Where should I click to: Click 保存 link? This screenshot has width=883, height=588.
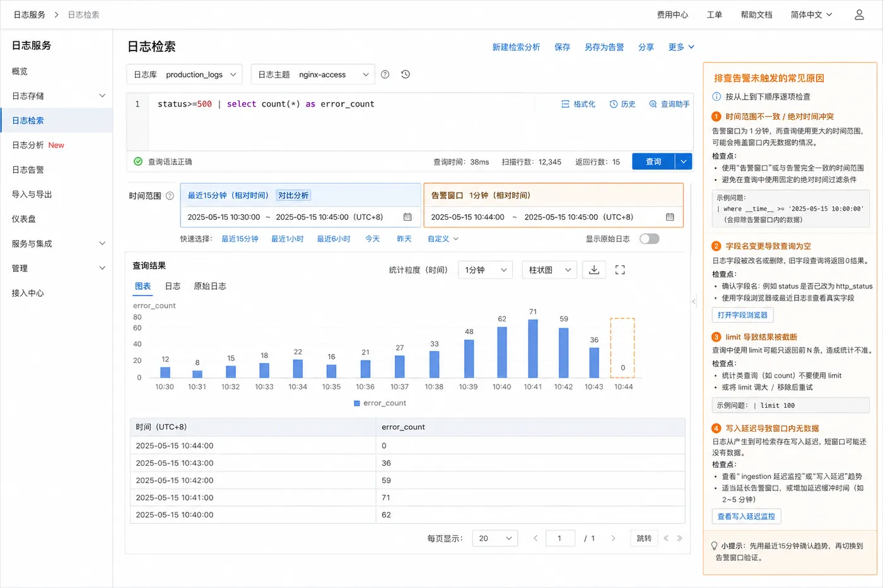coord(562,47)
